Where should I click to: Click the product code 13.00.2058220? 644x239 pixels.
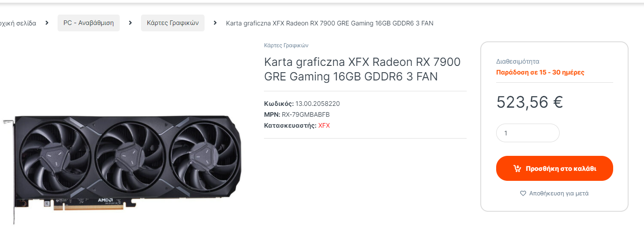(x=317, y=104)
